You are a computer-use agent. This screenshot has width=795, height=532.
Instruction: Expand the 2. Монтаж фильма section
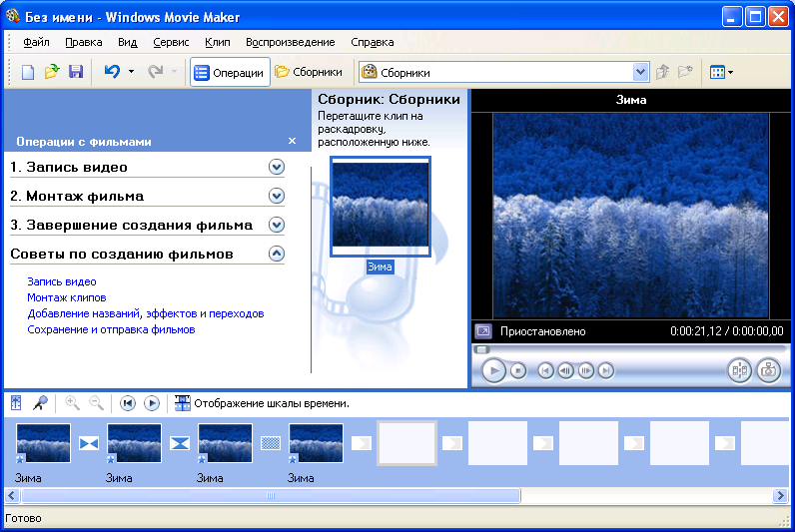pyautogui.click(x=277, y=196)
